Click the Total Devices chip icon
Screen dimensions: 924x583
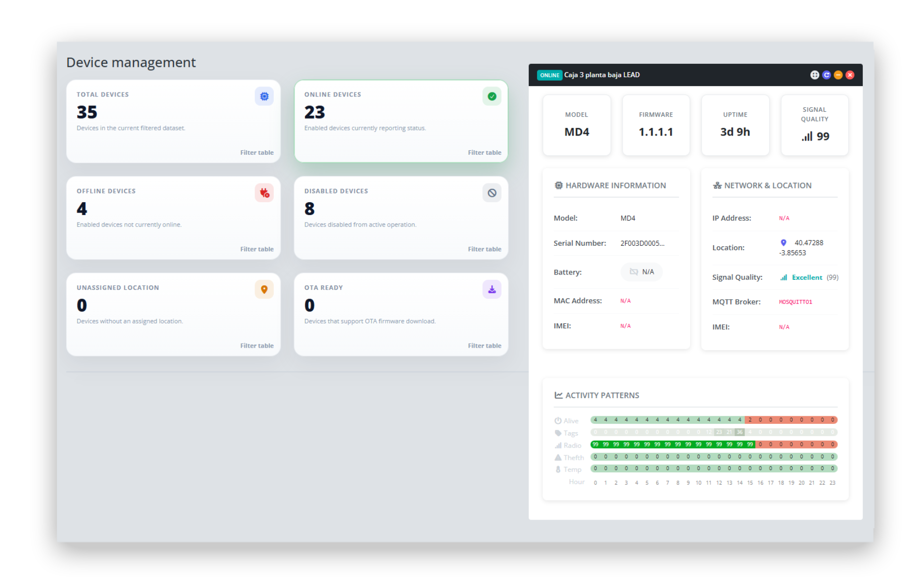coord(264,96)
